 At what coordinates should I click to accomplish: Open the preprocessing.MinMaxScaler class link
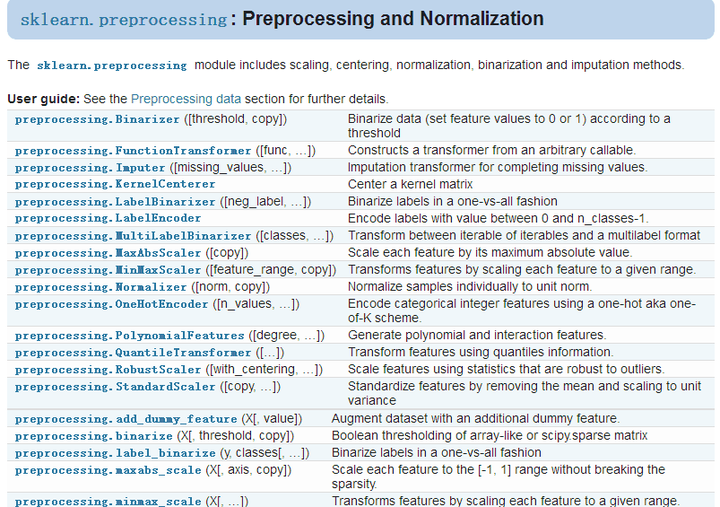(x=108, y=270)
